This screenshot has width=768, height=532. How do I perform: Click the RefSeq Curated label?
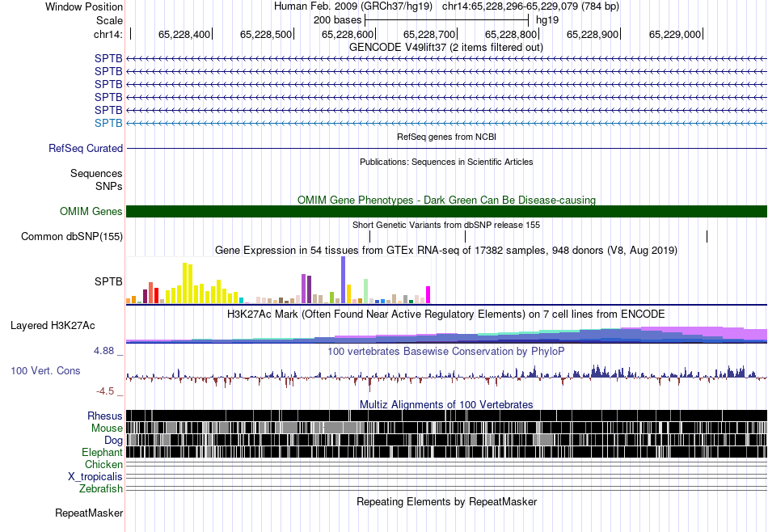tap(86, 149)
